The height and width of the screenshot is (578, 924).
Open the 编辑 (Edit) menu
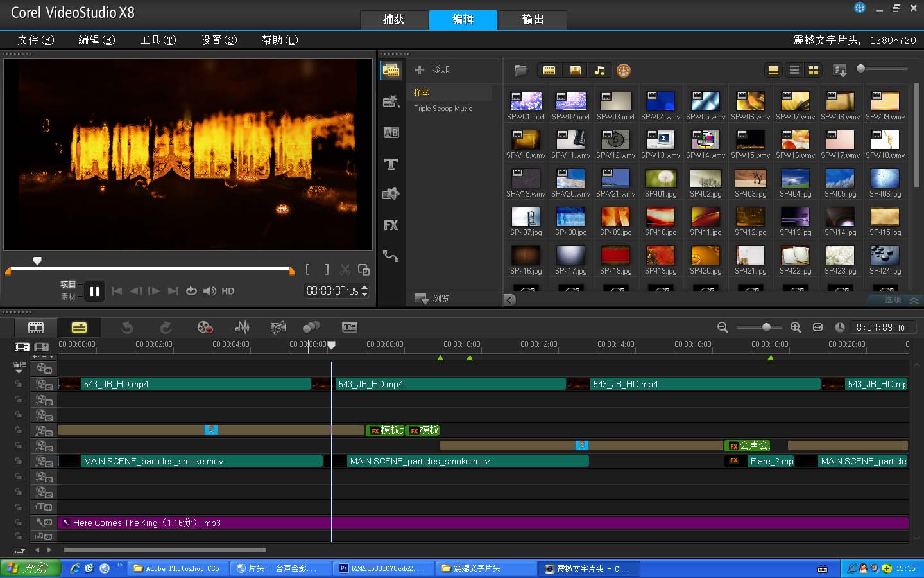pos(97,40)
